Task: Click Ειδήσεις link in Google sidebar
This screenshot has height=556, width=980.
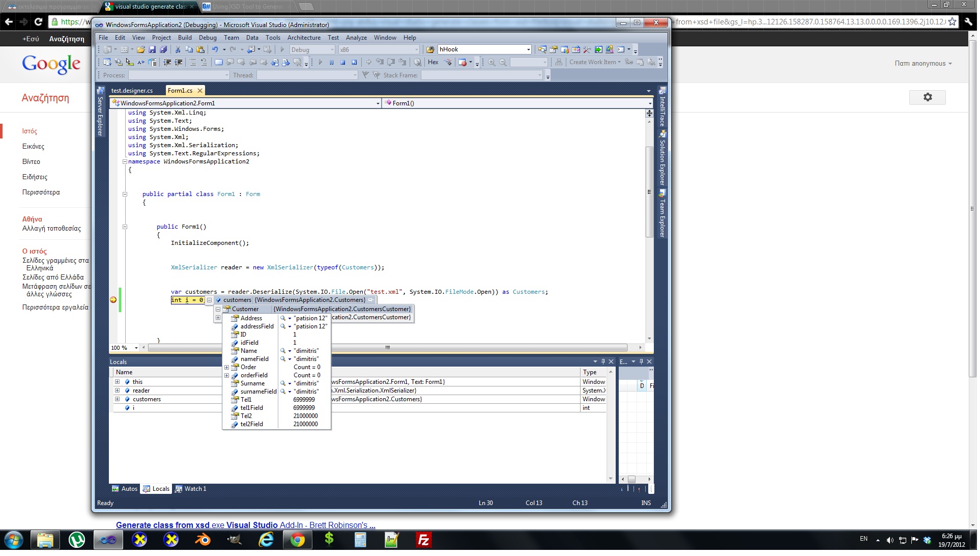Action: (35, 177)
